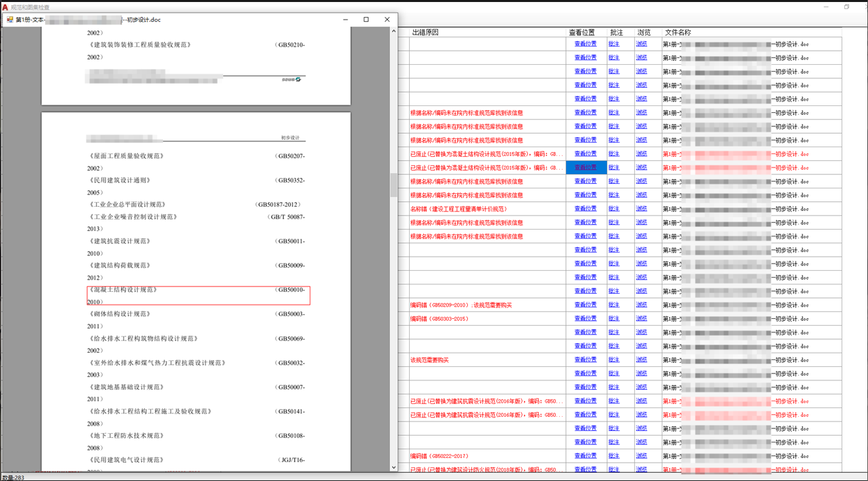Minimize the main 规范和图集检查 window
The height and width of the screenshot is (481, 868).
click(826, 7)
